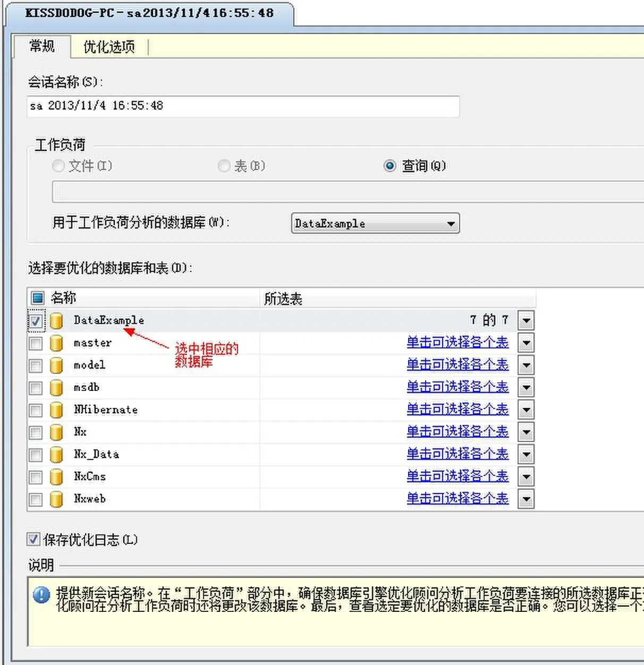Open table dropdown arrow for model row
644x665 pixels.
click(x=526, y=365)
